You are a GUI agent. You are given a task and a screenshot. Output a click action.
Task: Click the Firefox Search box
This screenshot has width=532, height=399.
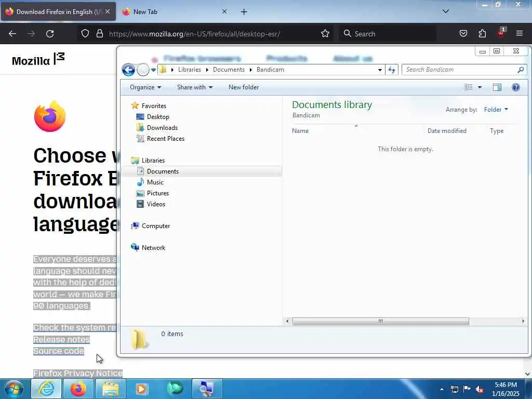388,34
